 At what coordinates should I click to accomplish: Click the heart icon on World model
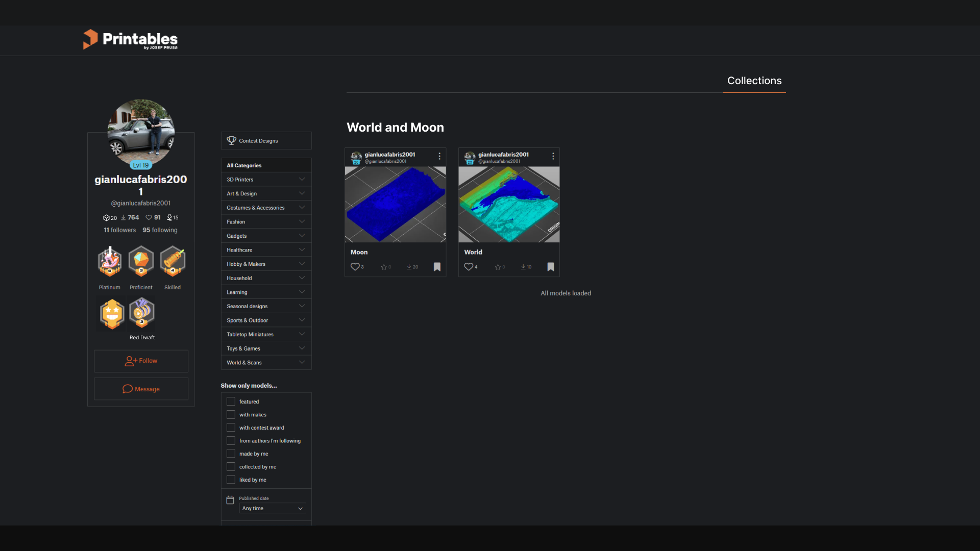[469, 267]
